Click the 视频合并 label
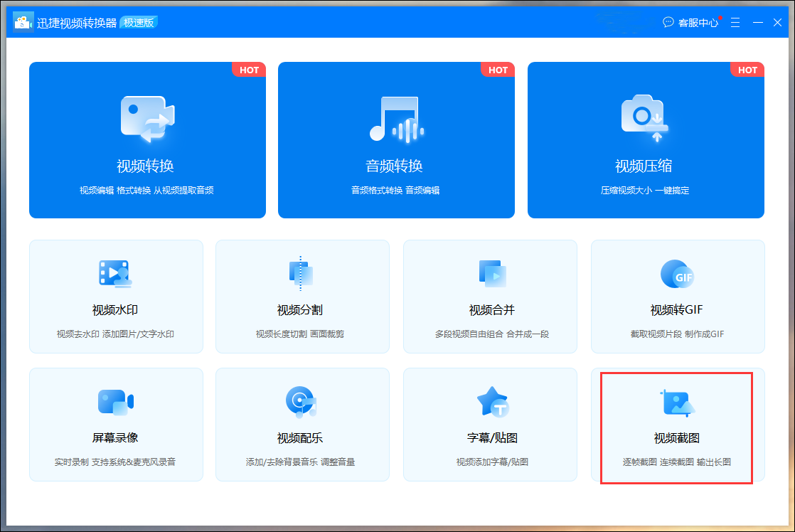Image resolution: width=795 pixels, height=532 pixels. click(x=492, y=310)
